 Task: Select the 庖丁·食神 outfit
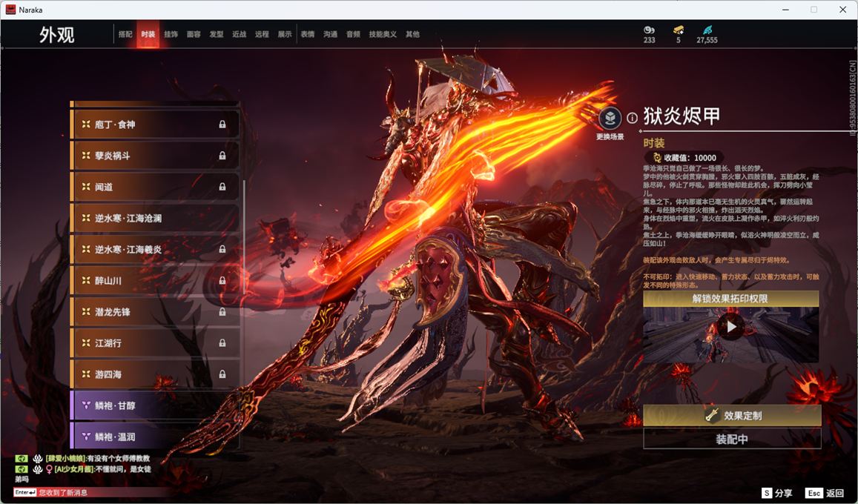click(x=156, y=125)
